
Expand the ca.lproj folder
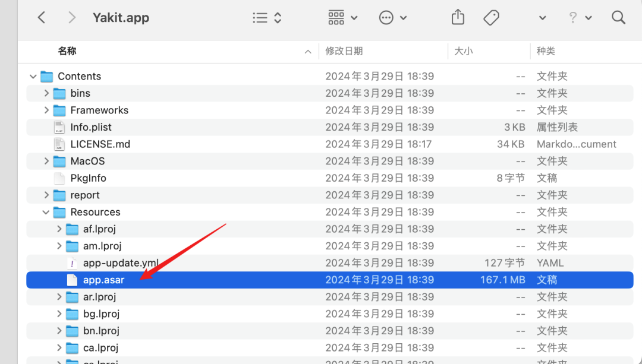pyautogui.click(x=59, y=348)
